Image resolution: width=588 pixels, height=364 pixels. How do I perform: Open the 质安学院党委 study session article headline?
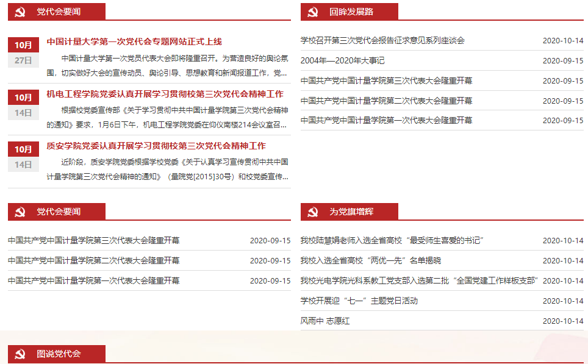tap(156, 146)
